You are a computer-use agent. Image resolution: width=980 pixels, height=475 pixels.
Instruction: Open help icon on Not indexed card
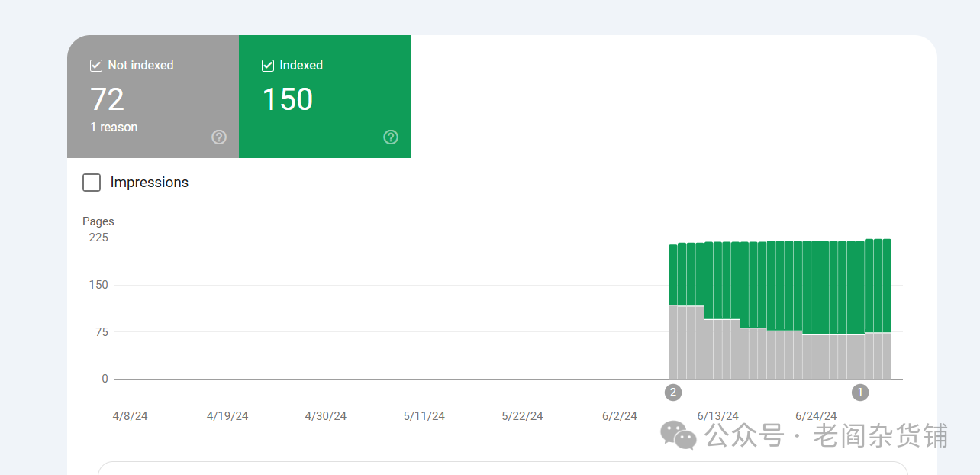coord(219,137)
